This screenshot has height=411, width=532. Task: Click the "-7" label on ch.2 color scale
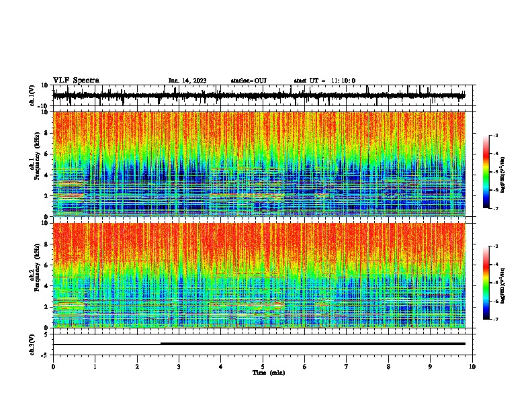pos(496,319)
